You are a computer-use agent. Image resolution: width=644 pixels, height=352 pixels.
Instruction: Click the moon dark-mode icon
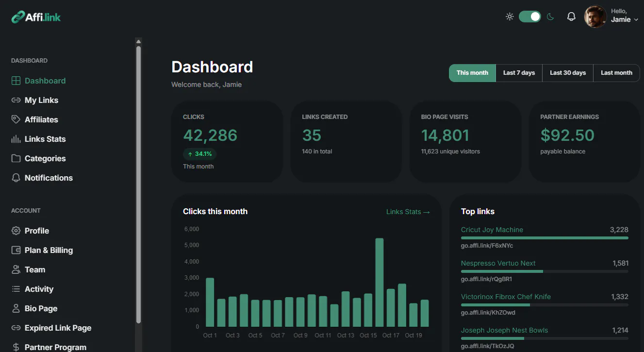coord(550,17)
